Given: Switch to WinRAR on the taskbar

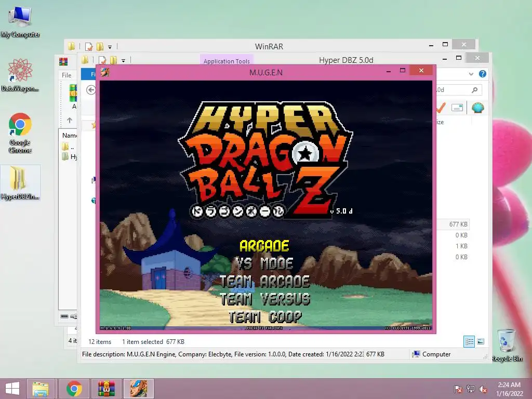Looking at the screenshot, I should [106, 389].
